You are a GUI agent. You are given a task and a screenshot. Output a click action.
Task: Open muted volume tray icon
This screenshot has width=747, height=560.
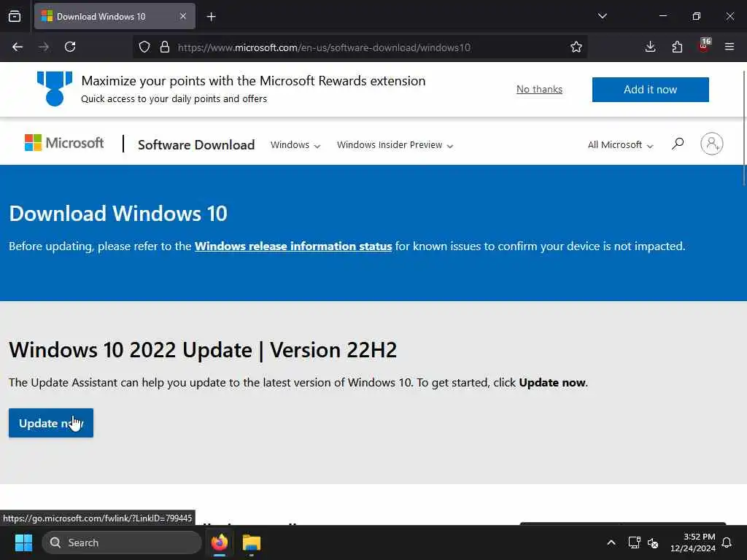[653, 542]
